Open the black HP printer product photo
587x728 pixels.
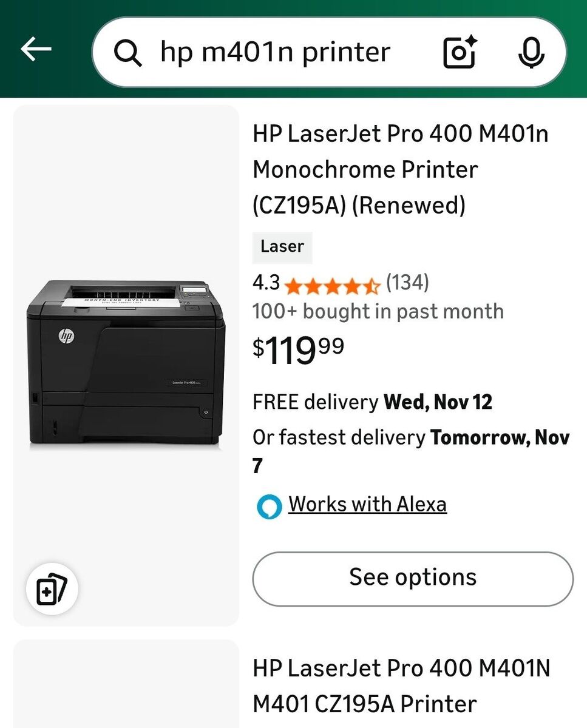tap(126, 364)
